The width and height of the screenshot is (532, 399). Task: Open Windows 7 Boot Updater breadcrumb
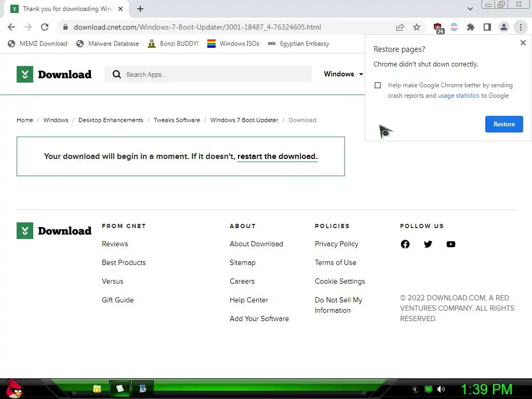244,120
